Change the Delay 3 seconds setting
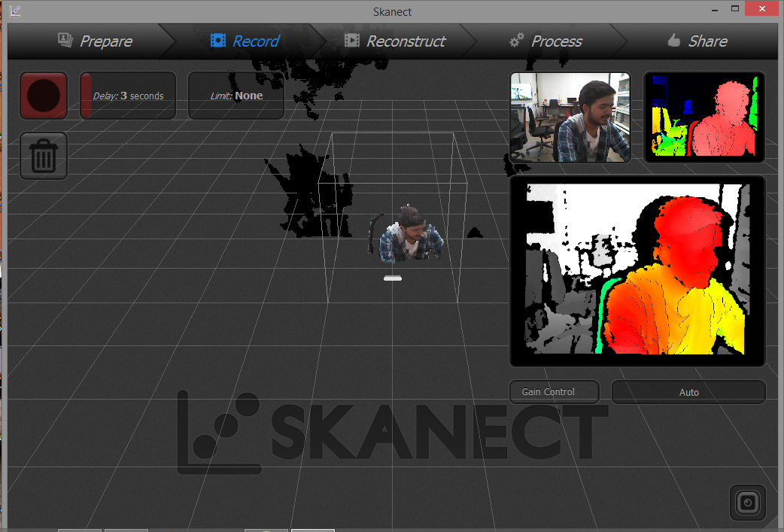 [128, 96]
